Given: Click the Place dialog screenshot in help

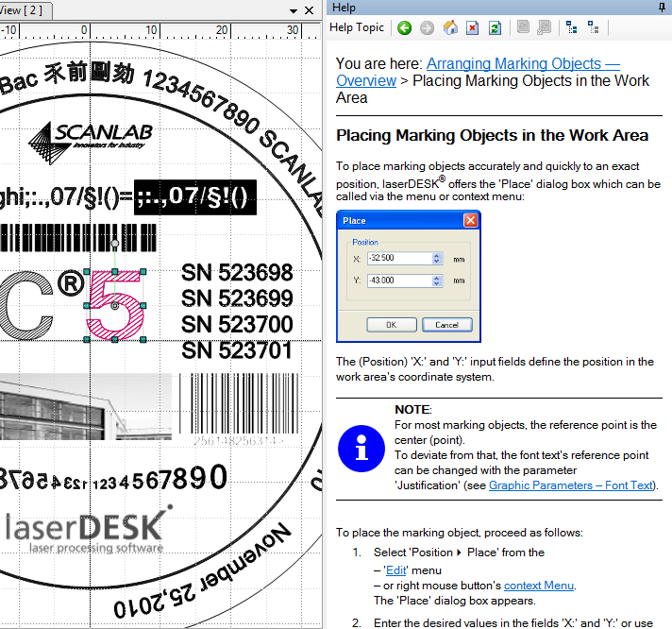Looking at the screenshot, I should (x=409, y=276).
